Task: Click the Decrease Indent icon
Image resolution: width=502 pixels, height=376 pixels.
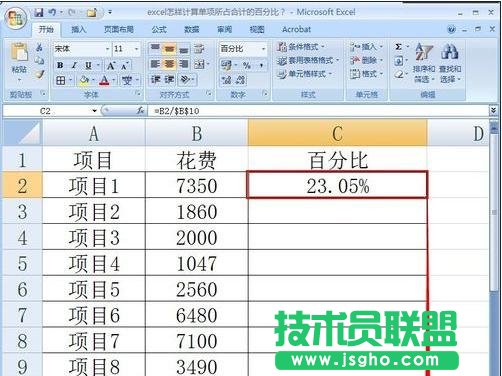Action: [155, 79]
